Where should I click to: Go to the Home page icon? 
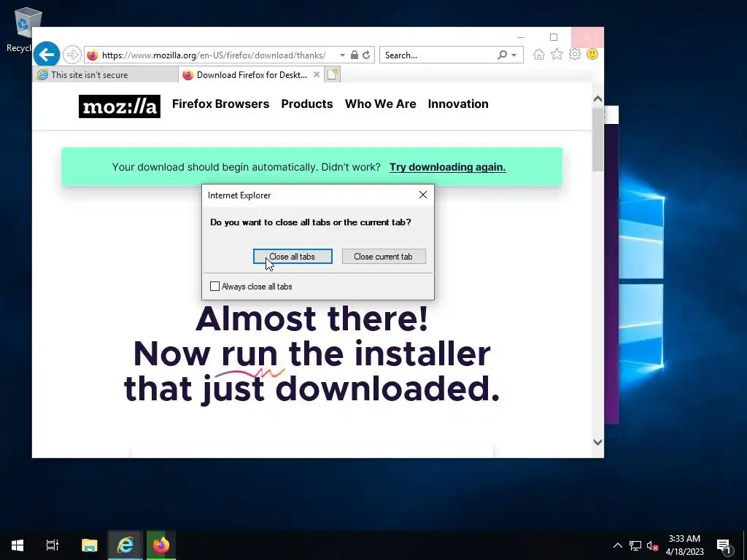click(x=539, y=55)
